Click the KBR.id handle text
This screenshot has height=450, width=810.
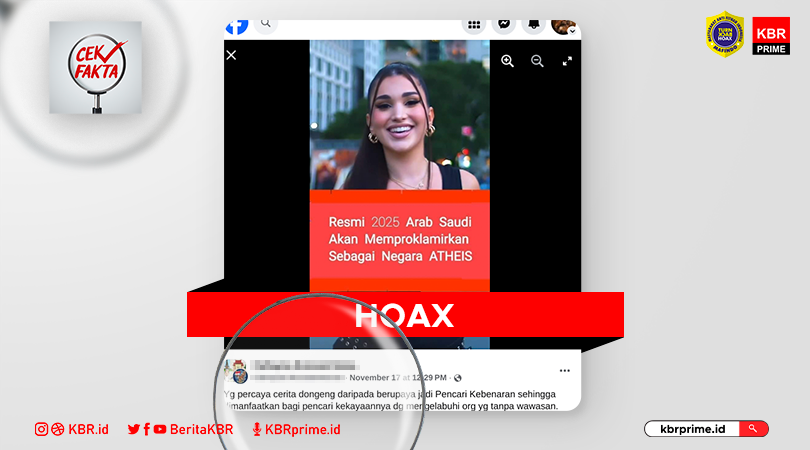click(x=88, y=429)
